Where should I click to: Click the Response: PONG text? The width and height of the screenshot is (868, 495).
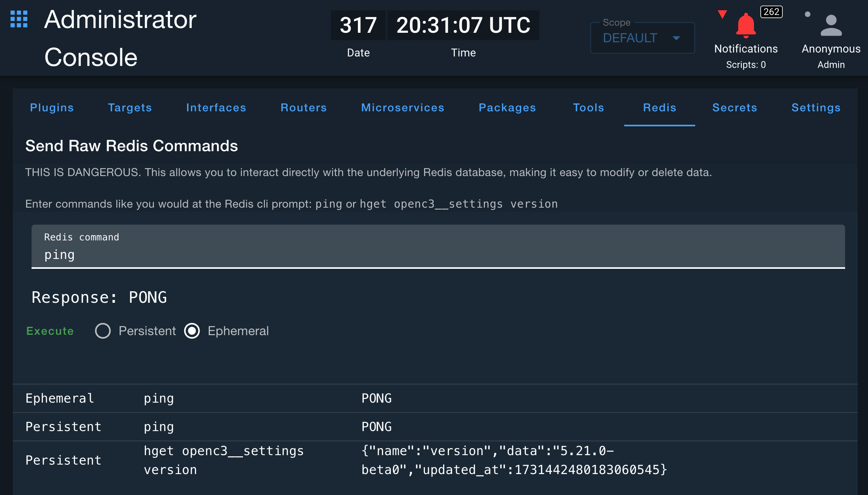(99, 297)
